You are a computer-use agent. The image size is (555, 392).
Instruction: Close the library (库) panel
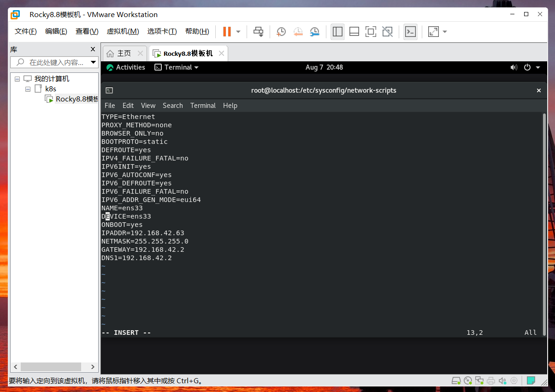tap(93, 49)
